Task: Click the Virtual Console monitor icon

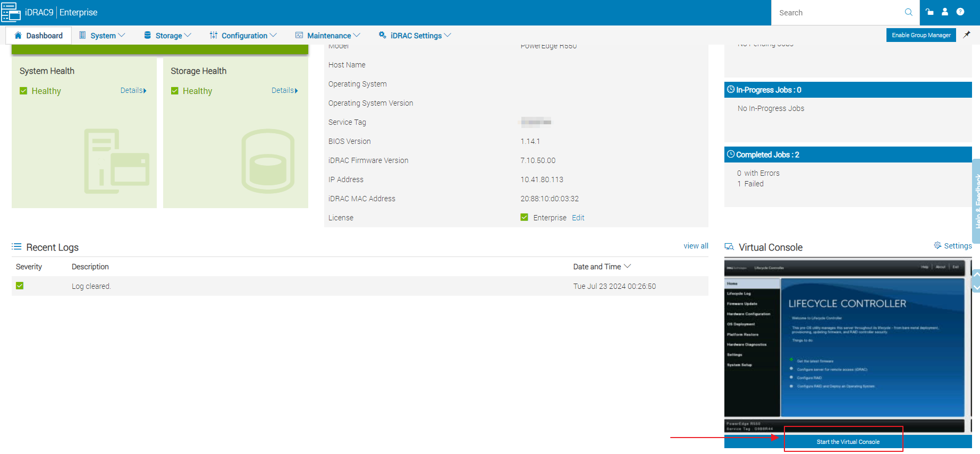Action: 729,247
